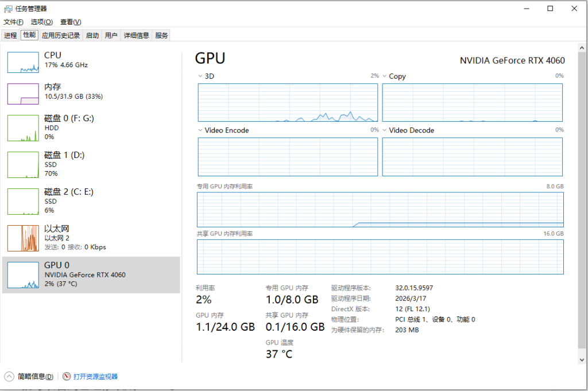
Task: Select the CPU usage graph thumbnail
Action: pos(23,62)
